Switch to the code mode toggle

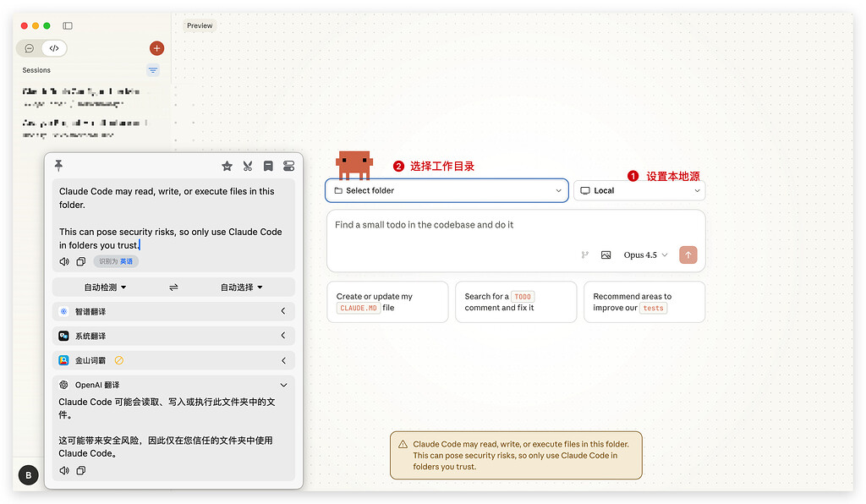tap(54, 48)
